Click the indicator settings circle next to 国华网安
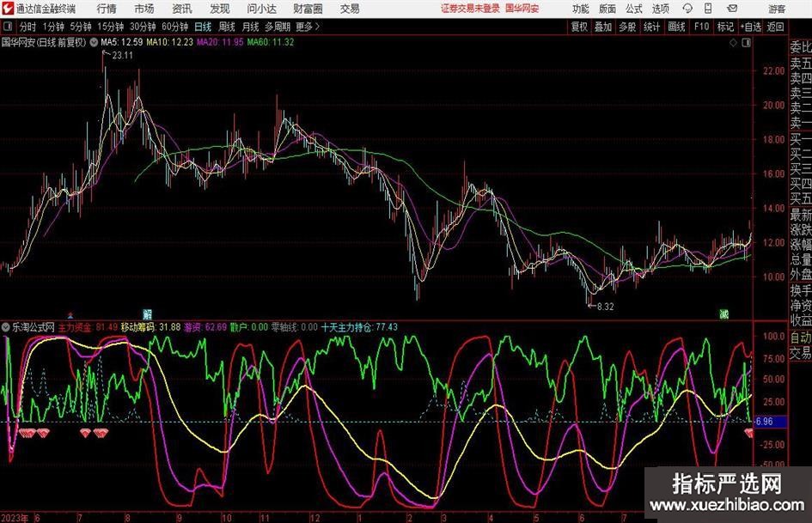The image size is (812, 523). [94, 42]
